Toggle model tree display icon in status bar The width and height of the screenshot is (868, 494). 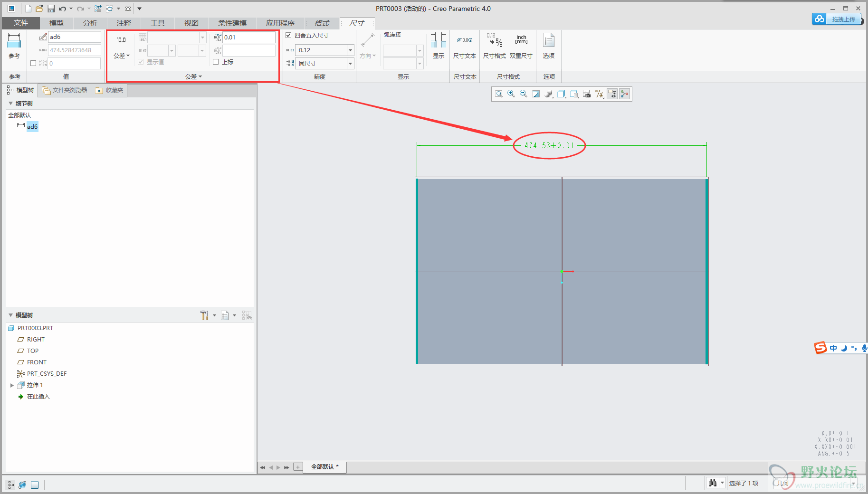point(10,485)
